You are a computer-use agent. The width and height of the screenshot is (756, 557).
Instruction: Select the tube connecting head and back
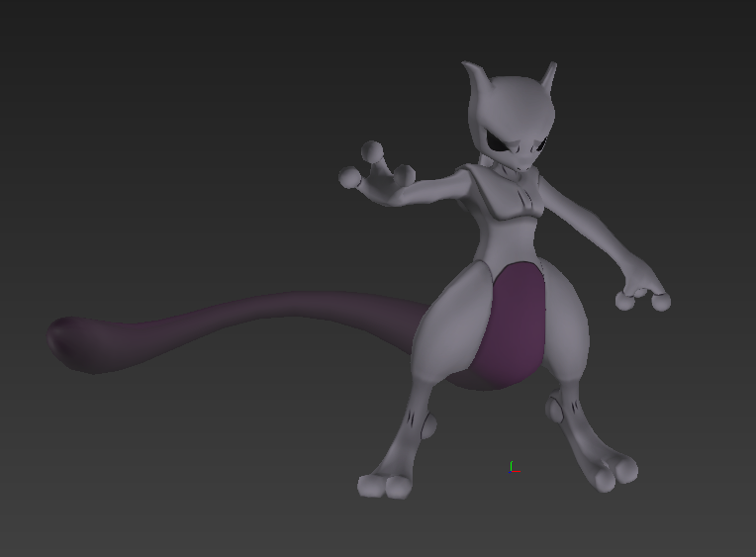click(485, 158)
